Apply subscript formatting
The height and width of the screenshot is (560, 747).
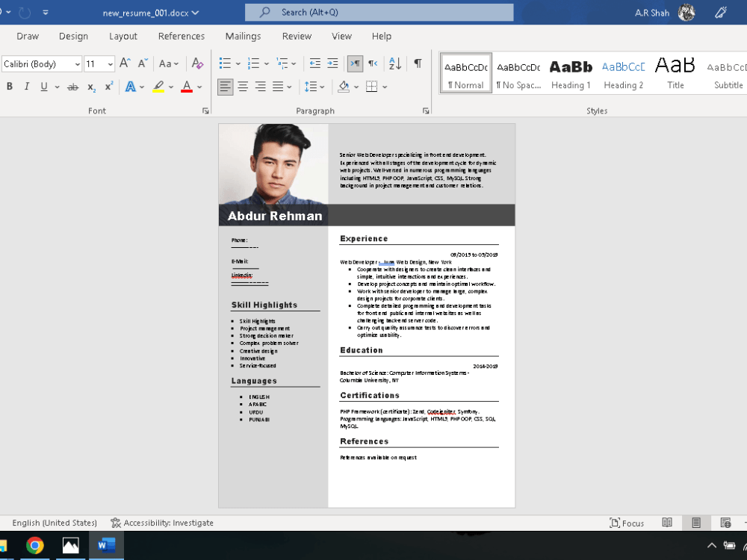pyautogui.click(x=91, y=87)
